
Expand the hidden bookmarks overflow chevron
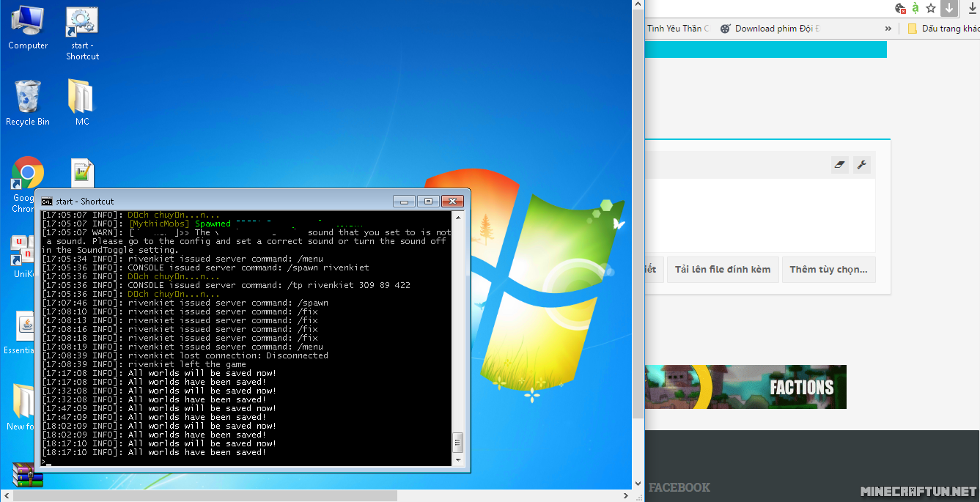coord(888,29)
